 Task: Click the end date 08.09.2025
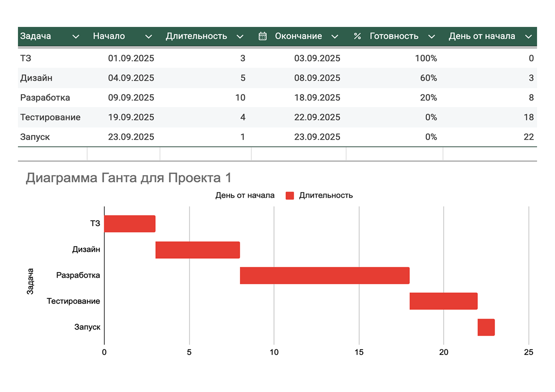click(317, 78)
